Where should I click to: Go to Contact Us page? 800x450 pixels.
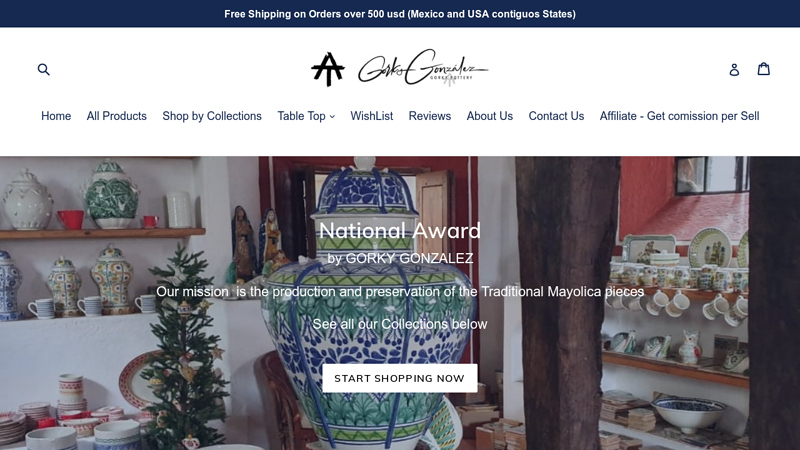point(556,116)
